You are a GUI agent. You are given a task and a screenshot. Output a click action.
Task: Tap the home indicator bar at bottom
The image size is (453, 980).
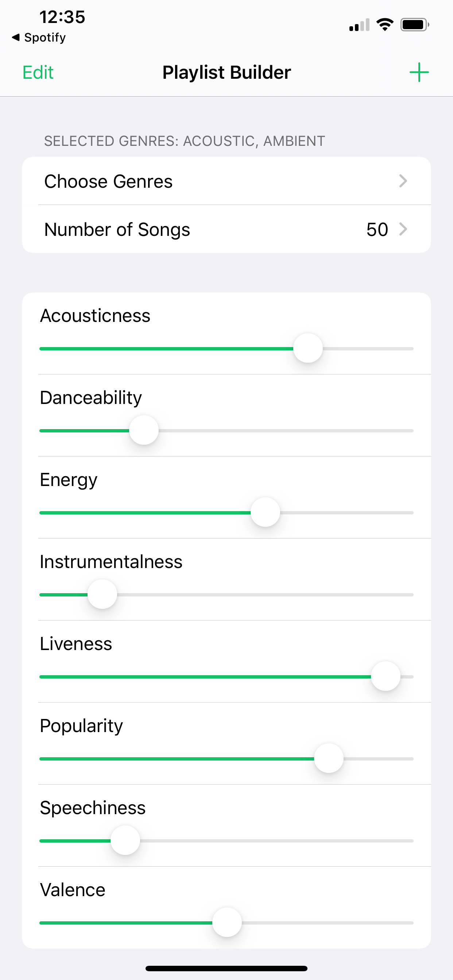click(226, 968)
